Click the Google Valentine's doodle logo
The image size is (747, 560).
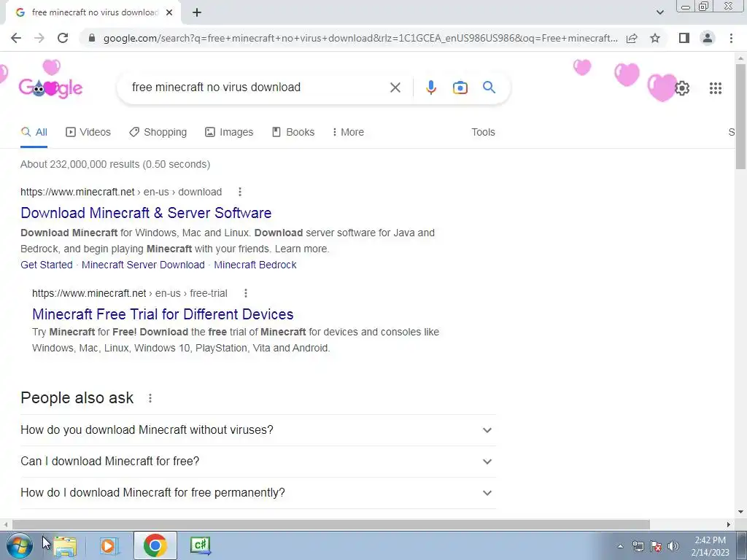(x=50, y=87)
